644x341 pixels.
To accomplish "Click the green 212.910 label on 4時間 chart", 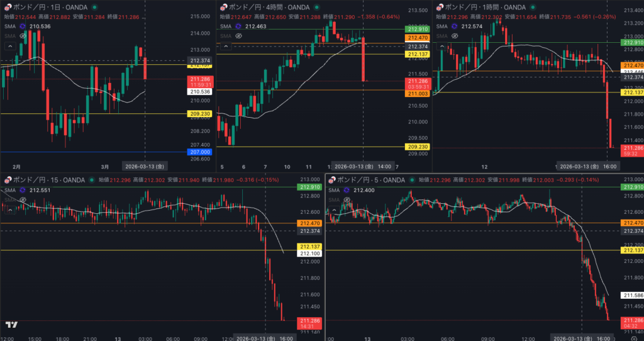I will click(x=417, y=29).
